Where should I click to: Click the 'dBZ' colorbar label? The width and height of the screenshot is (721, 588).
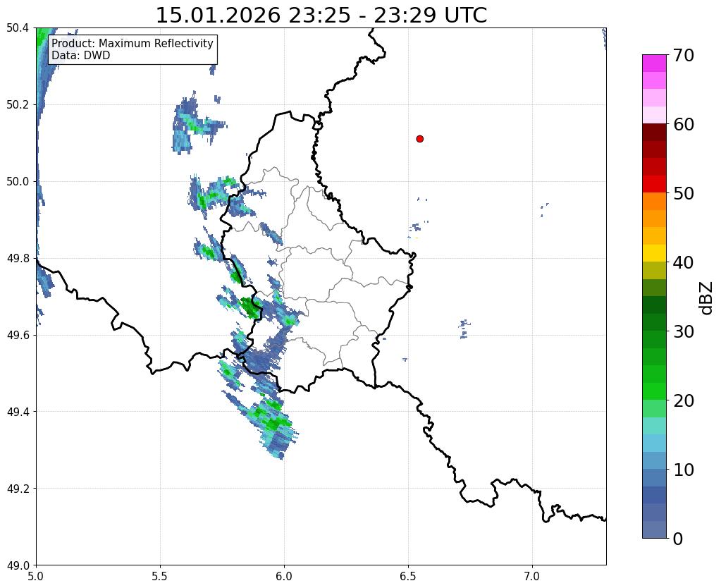(706, 298)
